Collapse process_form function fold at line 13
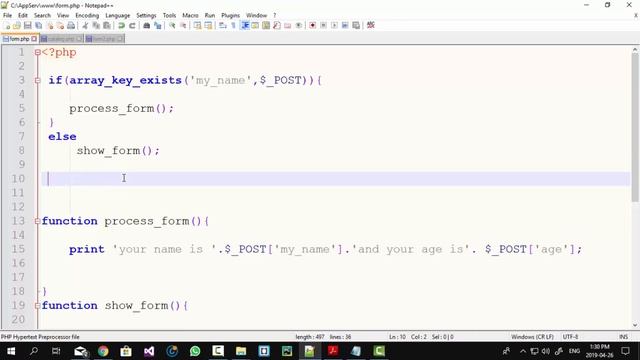 coord(38,221)
